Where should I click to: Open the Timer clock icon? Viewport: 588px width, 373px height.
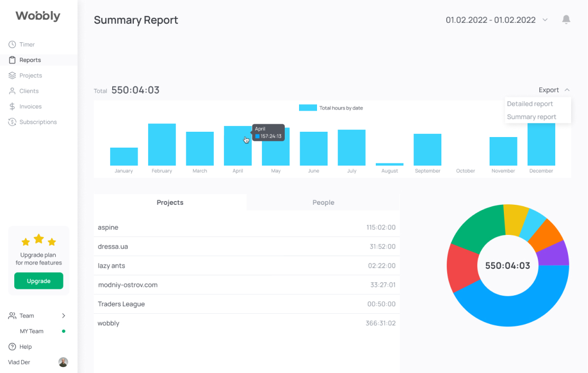click(12, 44)
